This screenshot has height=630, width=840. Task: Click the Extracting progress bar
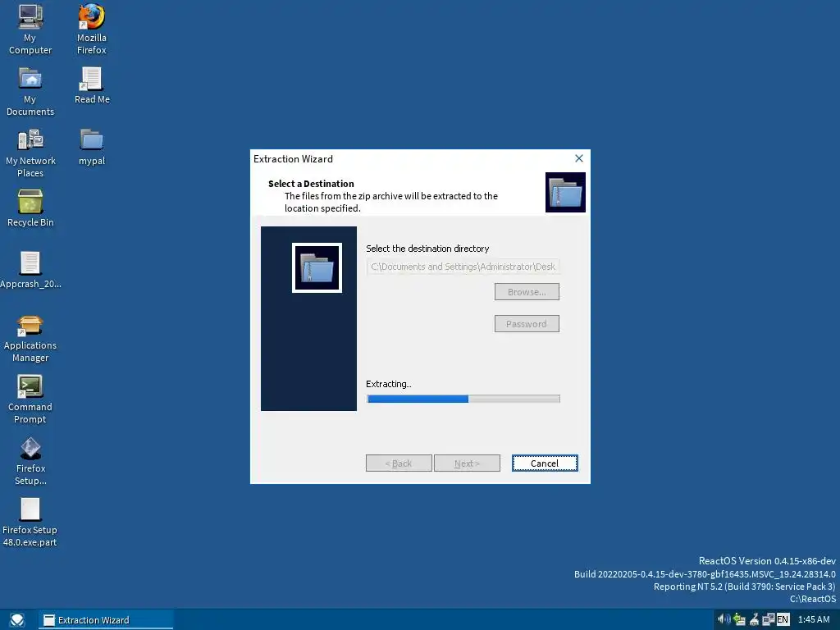[463, 399]
